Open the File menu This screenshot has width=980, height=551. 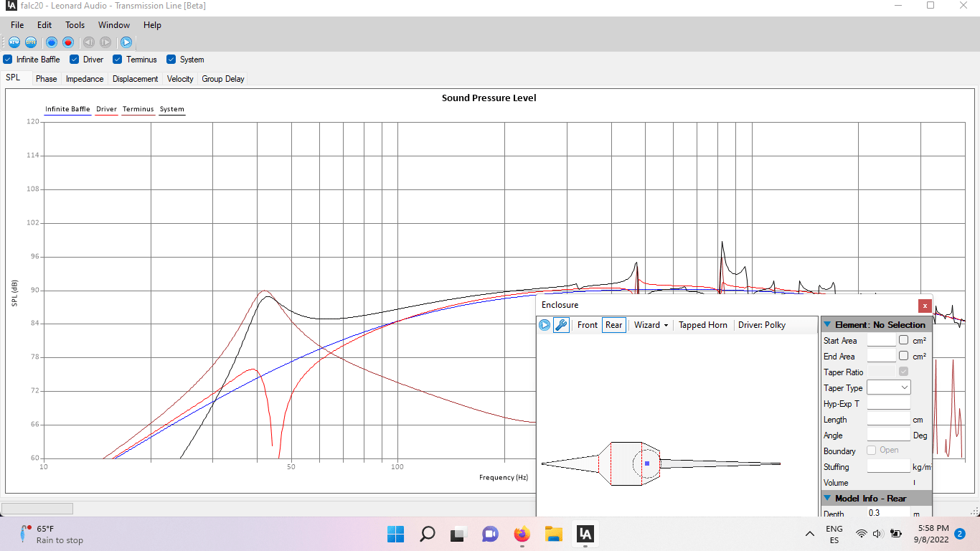pyautogui.click(x=17, y=25)
